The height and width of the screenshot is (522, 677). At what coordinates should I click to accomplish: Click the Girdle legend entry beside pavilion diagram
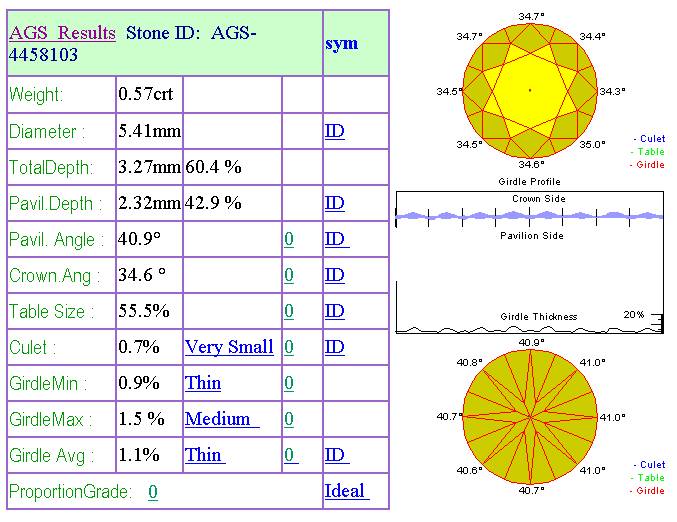[647, 490]
